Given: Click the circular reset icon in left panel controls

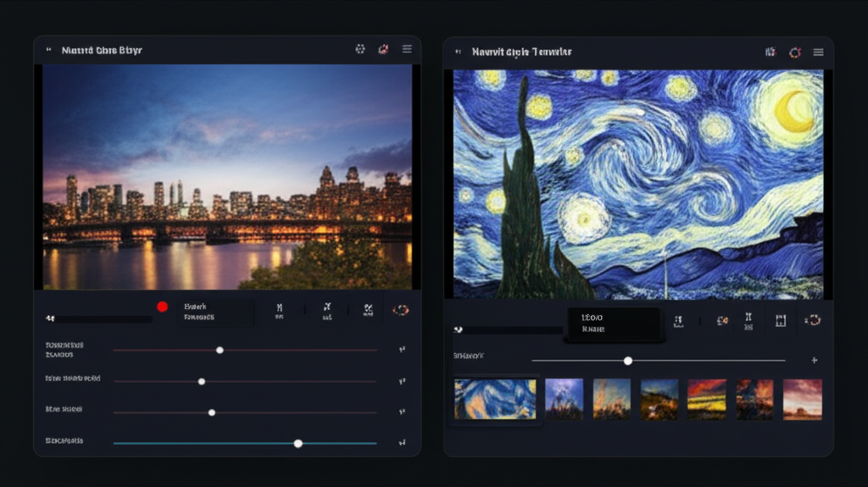Looking at the screenshot, I should 401,310.
